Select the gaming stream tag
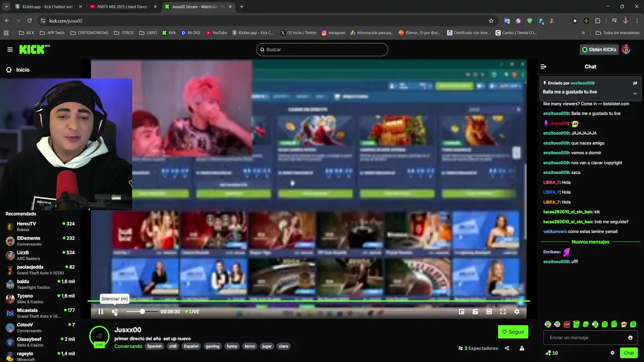Viewport: 644px width, 362px height. pos(212,346)
